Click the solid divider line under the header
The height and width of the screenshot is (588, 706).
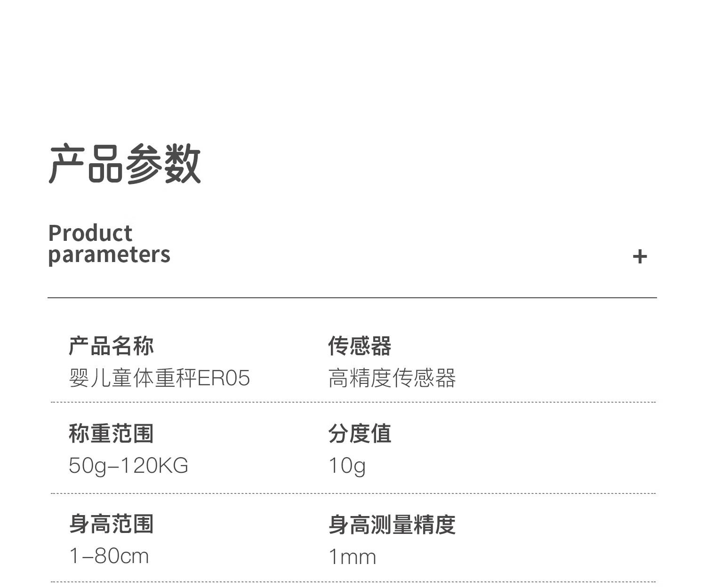point(352,298)
